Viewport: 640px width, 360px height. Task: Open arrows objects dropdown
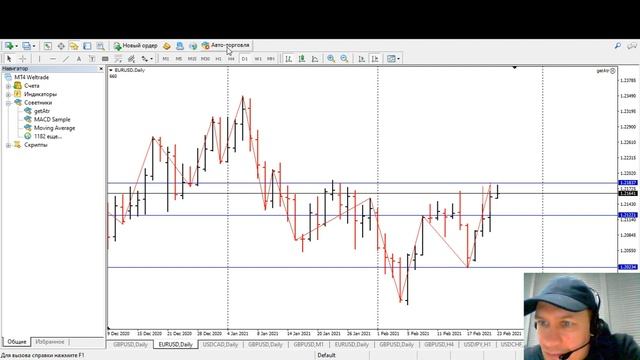[x=151, y=59]
